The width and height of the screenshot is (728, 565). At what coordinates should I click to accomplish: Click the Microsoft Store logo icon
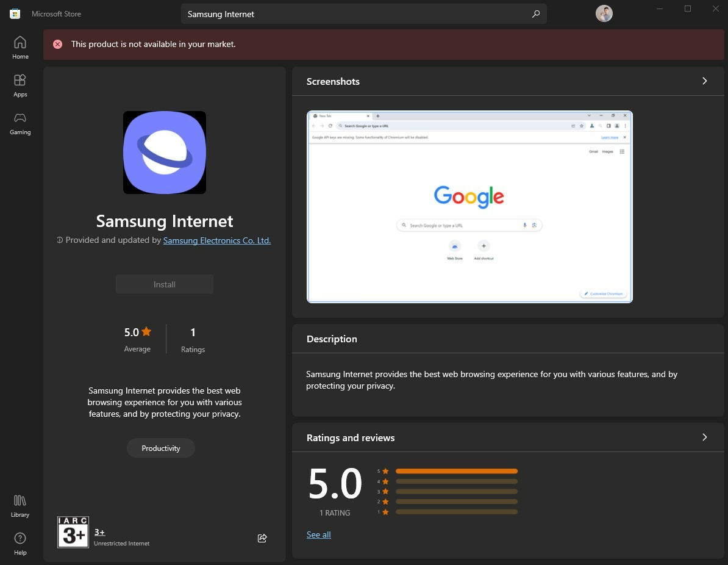[15, 13]
